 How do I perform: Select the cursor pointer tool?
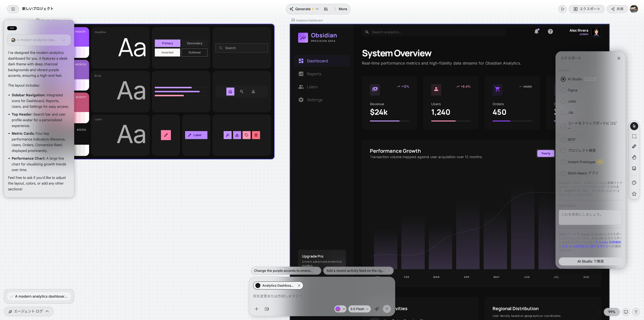(x=634, y=126)
